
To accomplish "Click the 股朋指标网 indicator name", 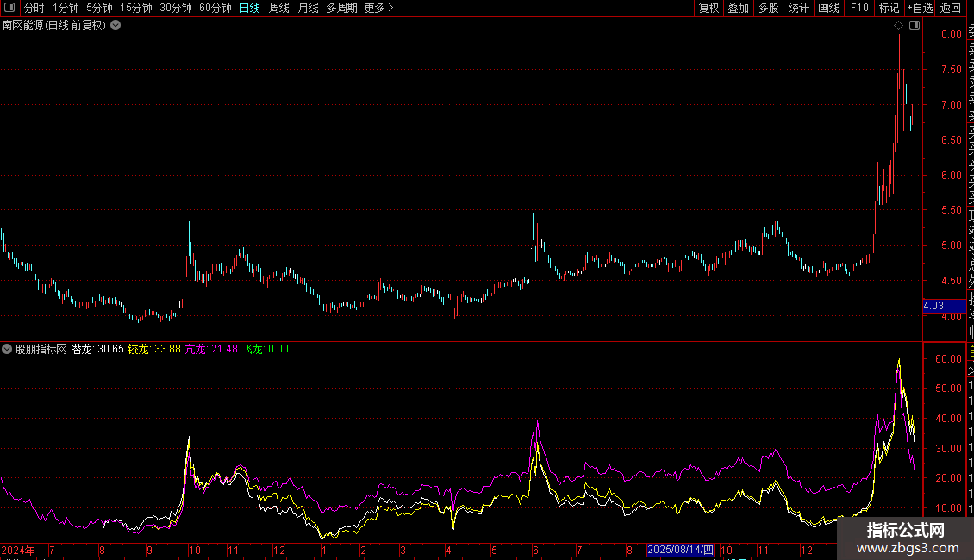I will point(41,349).
